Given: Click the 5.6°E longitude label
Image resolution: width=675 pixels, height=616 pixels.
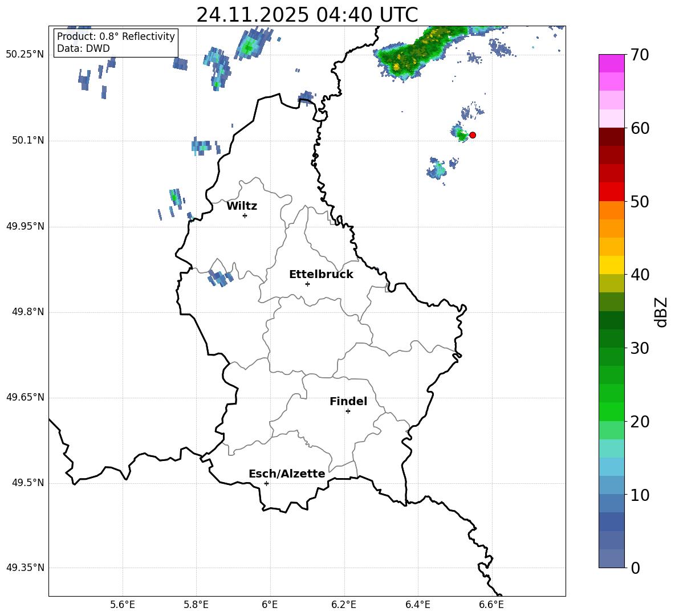Looking at the screenshot, I should point(122,605).
